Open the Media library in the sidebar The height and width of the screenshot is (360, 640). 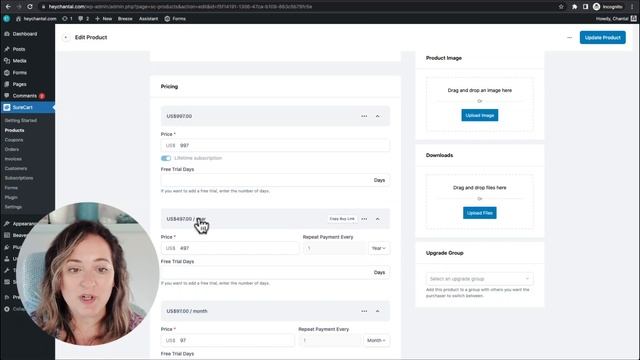(19, 61)
